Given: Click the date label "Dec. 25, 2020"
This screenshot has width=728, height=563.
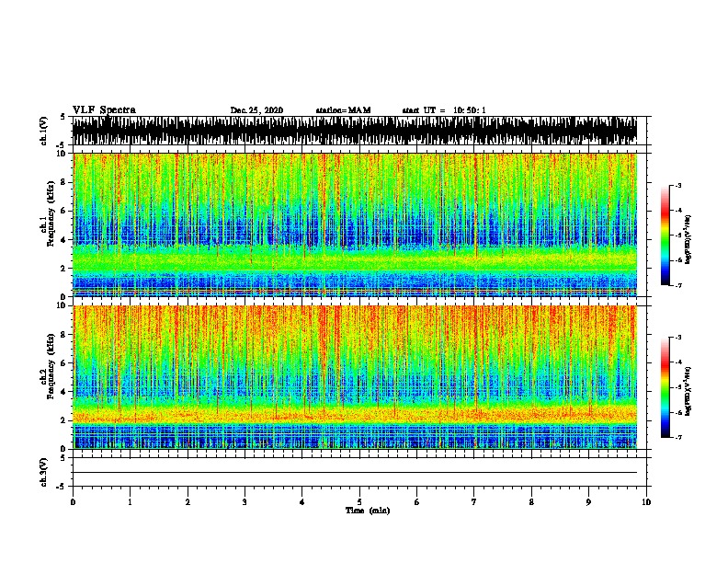Looking at the screenshot, I should tap(256, 110).
